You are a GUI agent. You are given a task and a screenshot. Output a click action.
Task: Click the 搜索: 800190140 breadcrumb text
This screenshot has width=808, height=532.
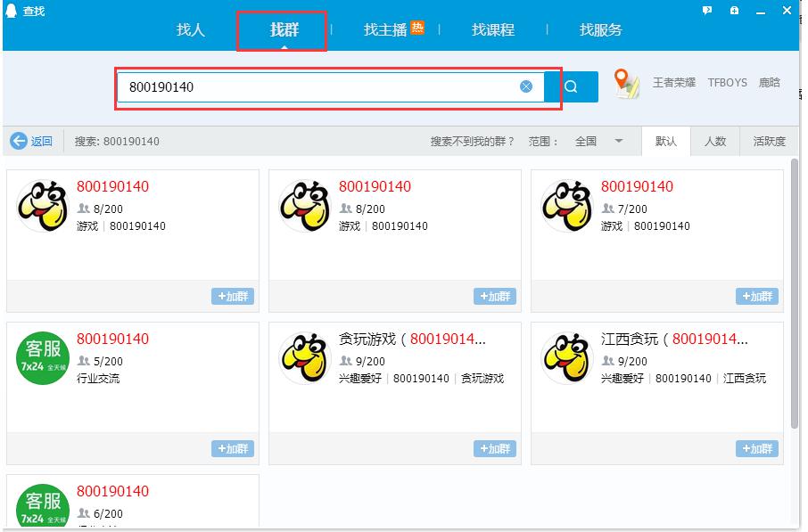coord(117,141)
